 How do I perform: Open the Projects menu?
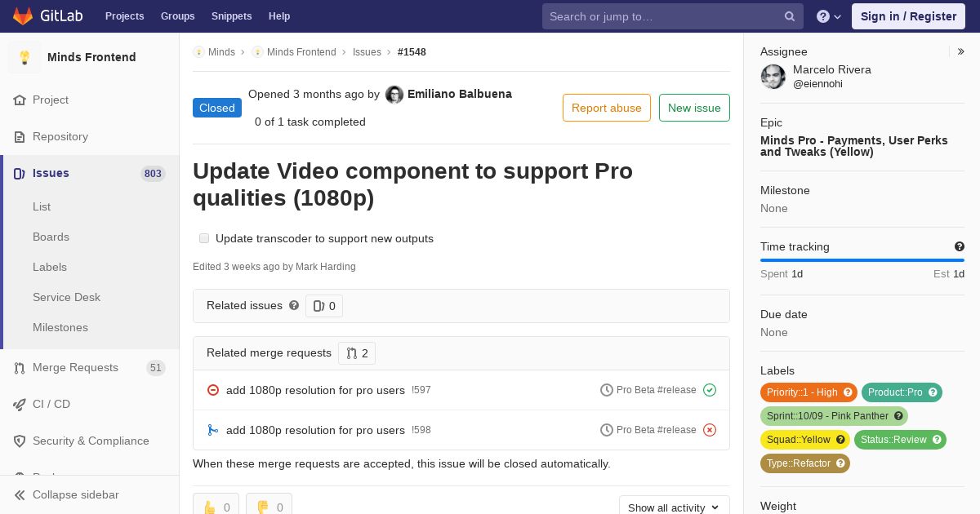tap(124, 16)
